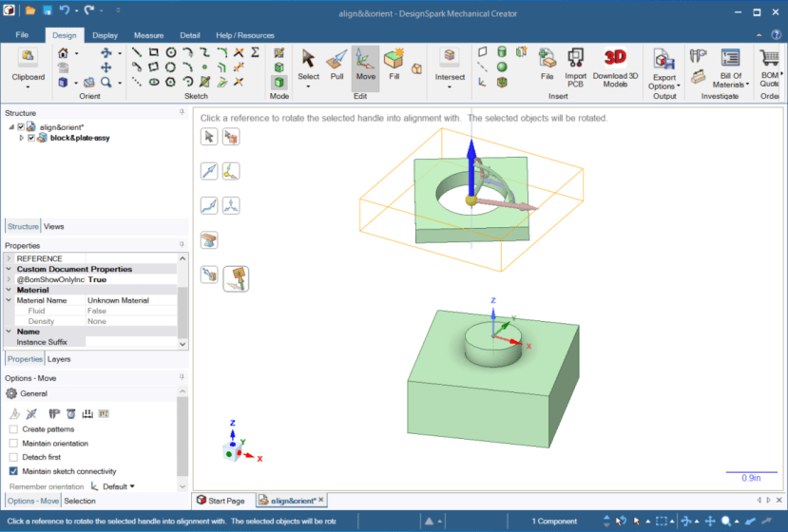Check the Detach first option
Image resolution: width=788 pixels, height=532 pixels.
click(x=13, y=457)
